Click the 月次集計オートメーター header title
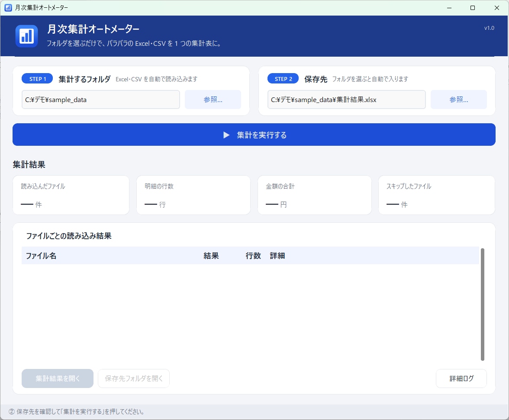Screen dimensions: 509x420 93,29
